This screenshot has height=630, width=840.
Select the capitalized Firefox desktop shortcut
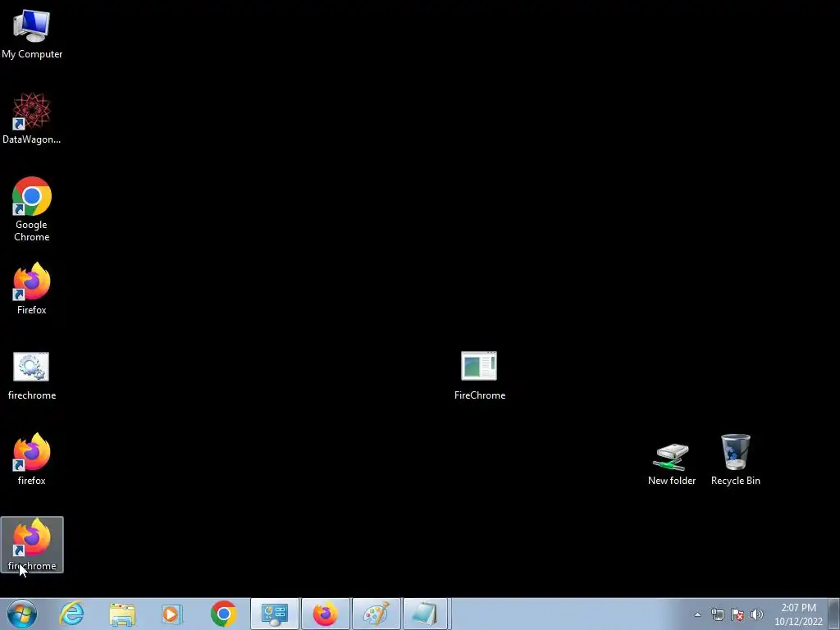(x=32, y=289)
